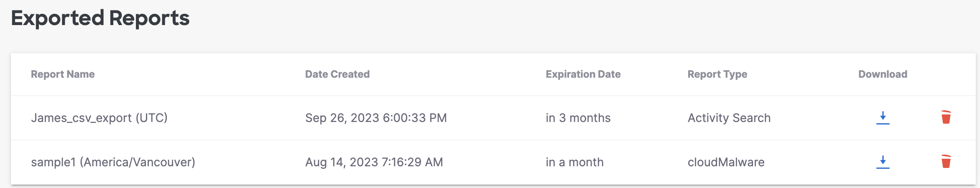Download the sample1 report
This screenshot has height=188, width=980.
(x=883, y=162)
